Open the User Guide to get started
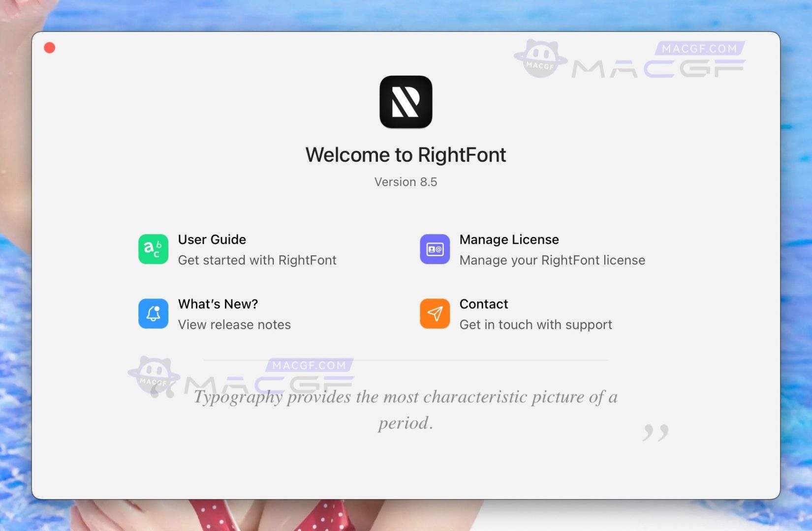The image size is (812, 531). coord(212,239)
